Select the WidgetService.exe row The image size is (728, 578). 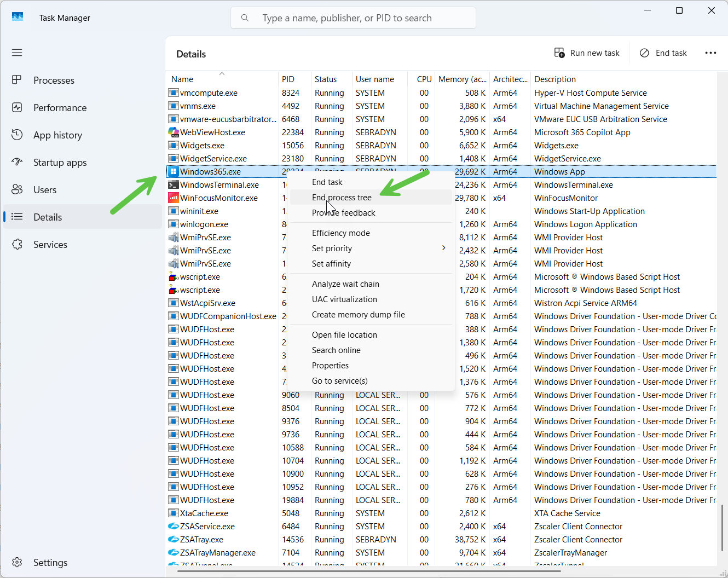tap(441, 158)
